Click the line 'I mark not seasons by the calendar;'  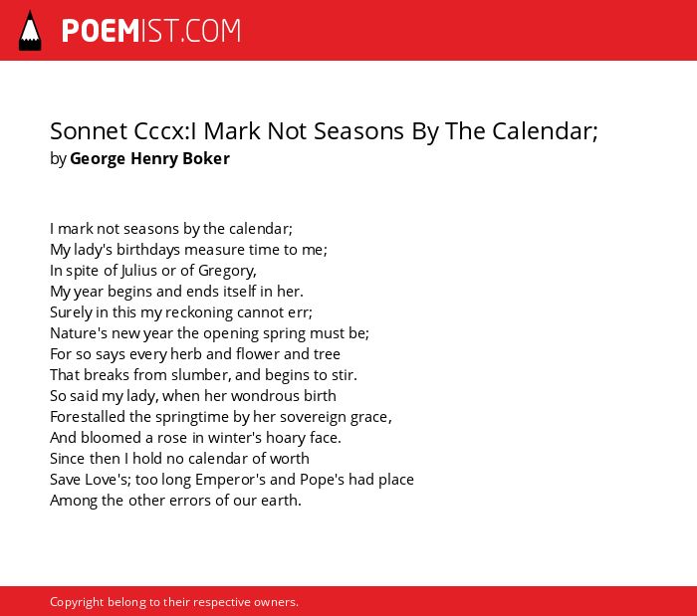[x=171, y=229]
